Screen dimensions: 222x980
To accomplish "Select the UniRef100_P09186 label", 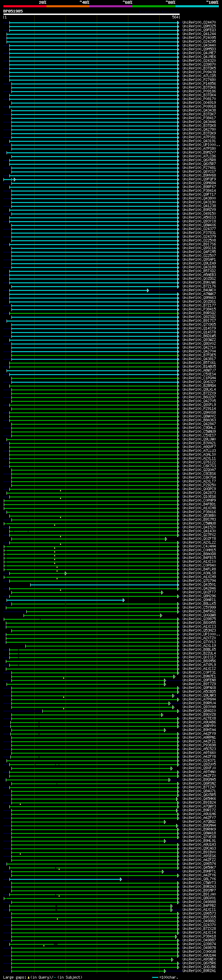I will point(199,91).
